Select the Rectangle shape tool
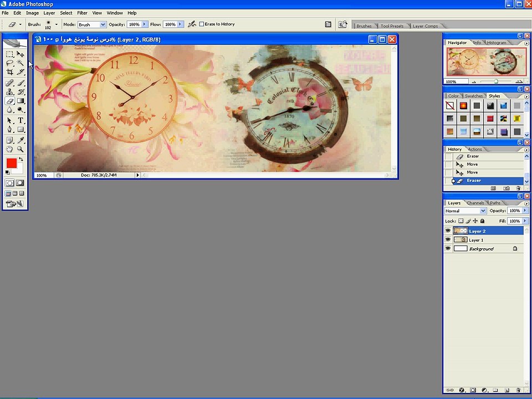The height and width of the screenshot is (399, 532). point(21,129)
